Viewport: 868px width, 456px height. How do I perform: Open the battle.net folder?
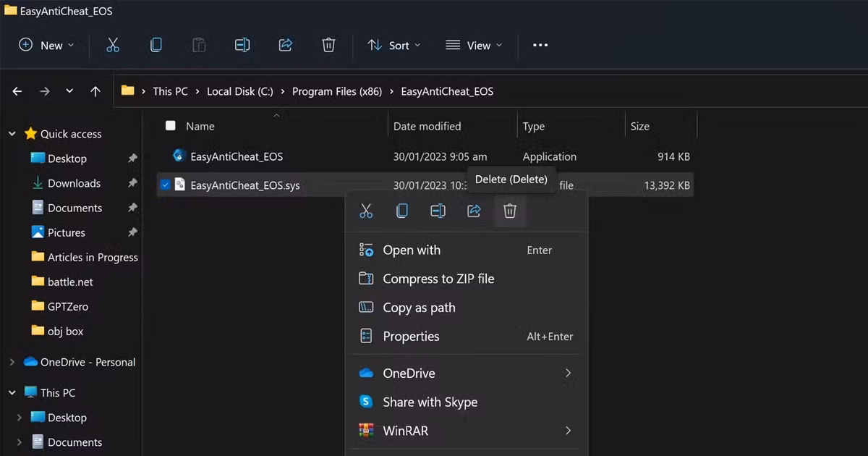[70, 282]
